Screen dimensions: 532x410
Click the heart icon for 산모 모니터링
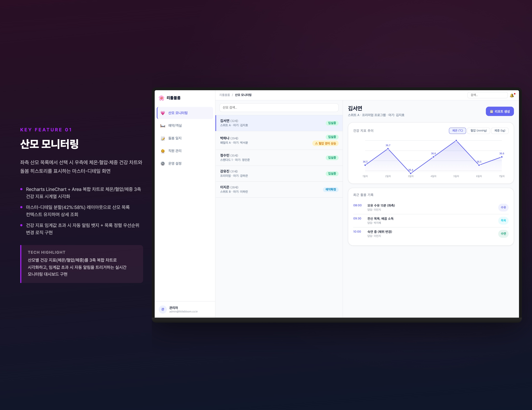point(163,113)
